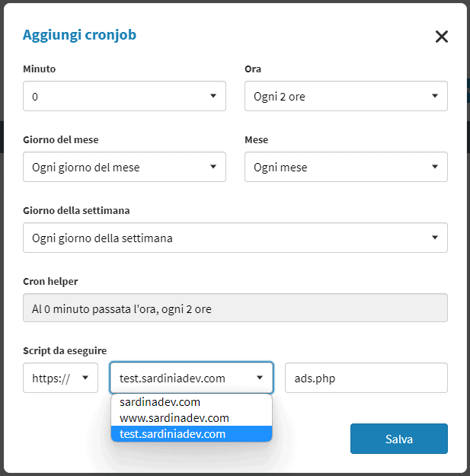470x476 pixels.
Task: Select sardinadev.com from the open list
Action: (x=160, y=402)
